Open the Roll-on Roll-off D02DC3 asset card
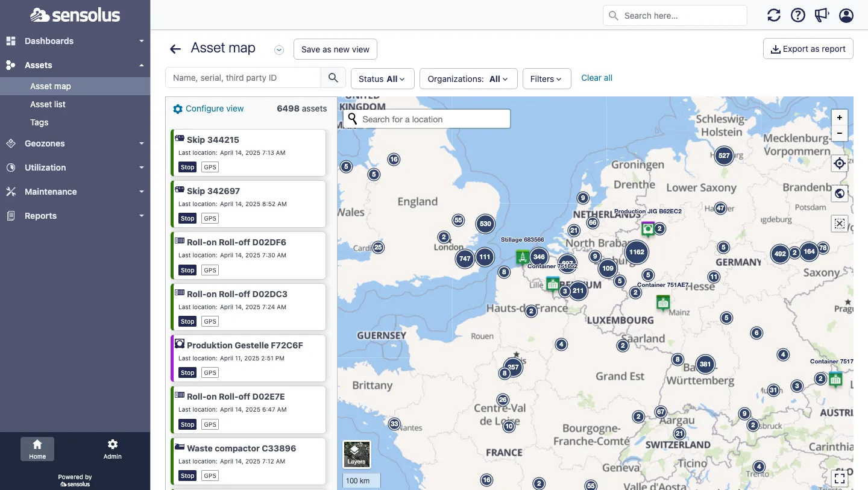Viewport: 868px width, 490px height. pos(248,307)
